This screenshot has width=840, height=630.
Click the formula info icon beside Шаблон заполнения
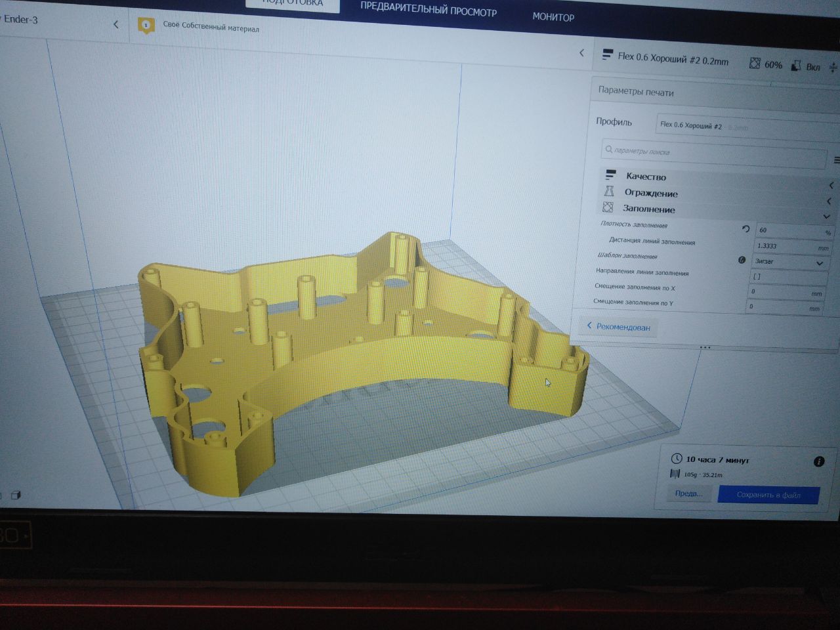tap(742, 260)
